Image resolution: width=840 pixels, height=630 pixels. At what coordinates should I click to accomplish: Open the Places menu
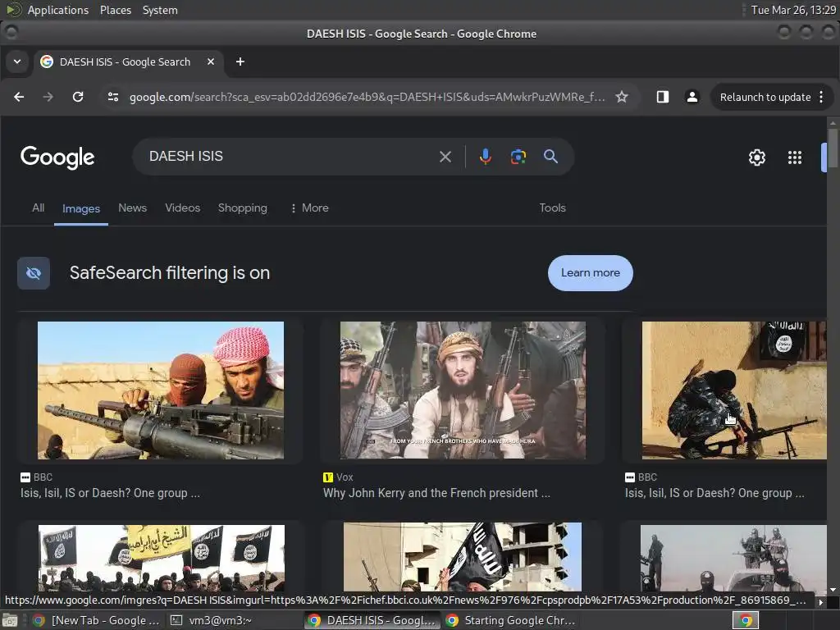click(x=115, y=10)
